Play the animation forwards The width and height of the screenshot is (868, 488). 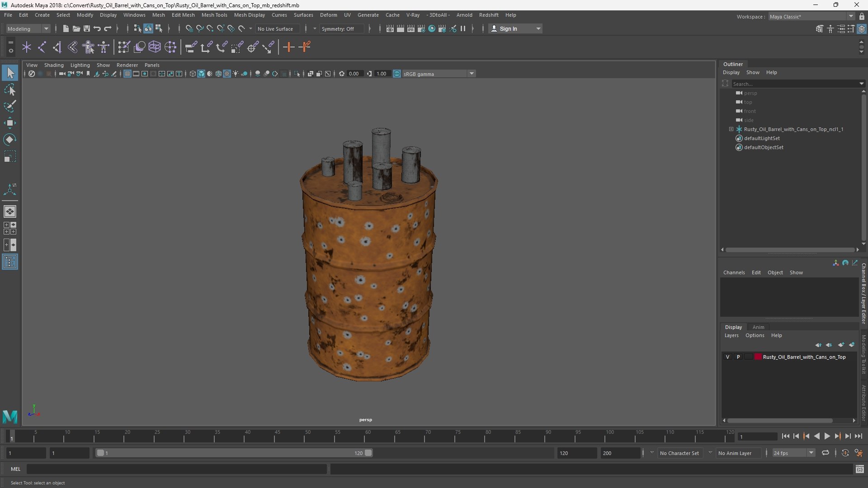pos(827,436)
